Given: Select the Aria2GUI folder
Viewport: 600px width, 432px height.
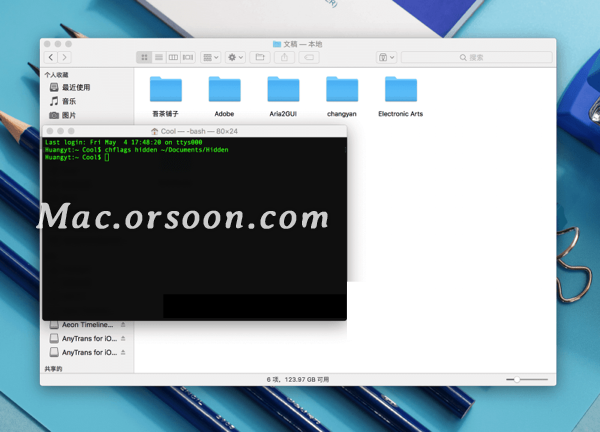Looking at the screenshot, I should pos(283,96).
